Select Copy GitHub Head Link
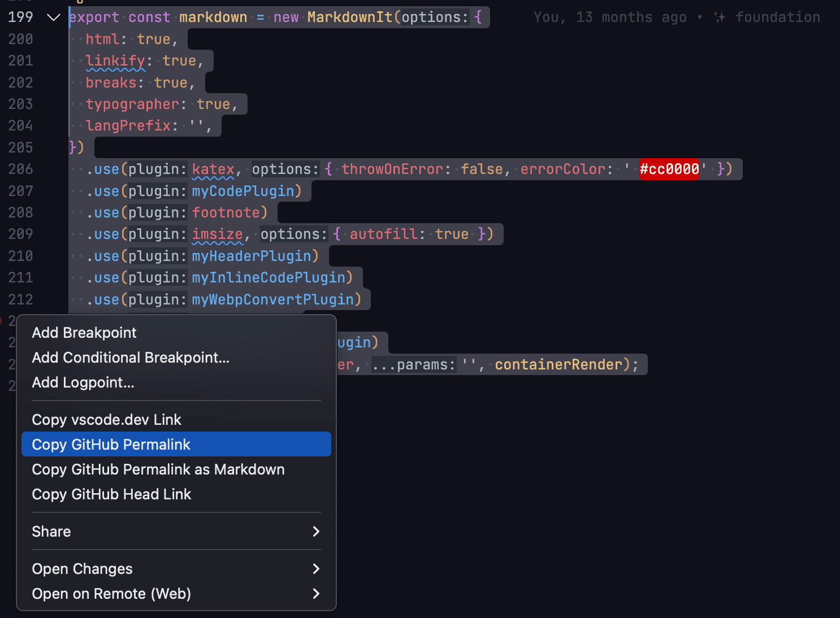This screenshot has width=840, height=618. pos(111,494)
